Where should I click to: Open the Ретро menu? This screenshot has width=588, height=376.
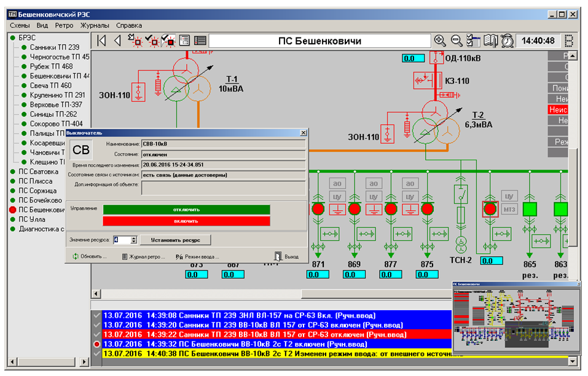coord(64,25)
